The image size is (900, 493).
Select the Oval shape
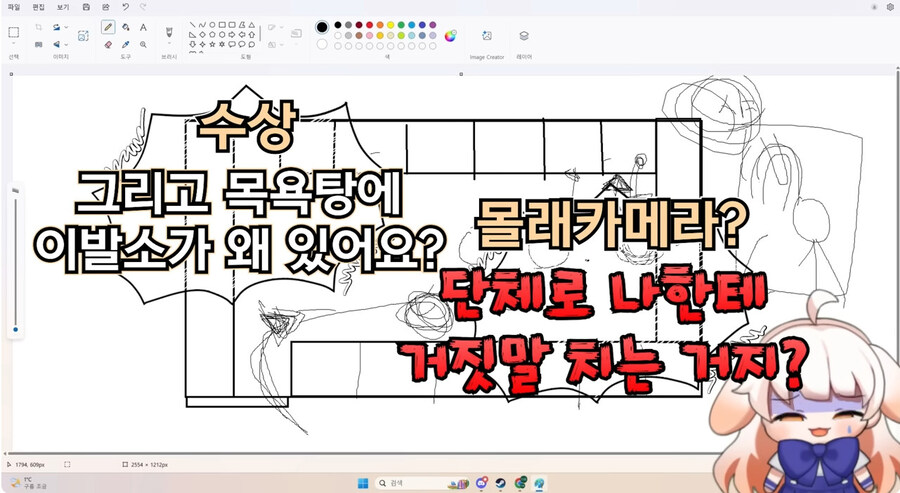coord(212,25)
